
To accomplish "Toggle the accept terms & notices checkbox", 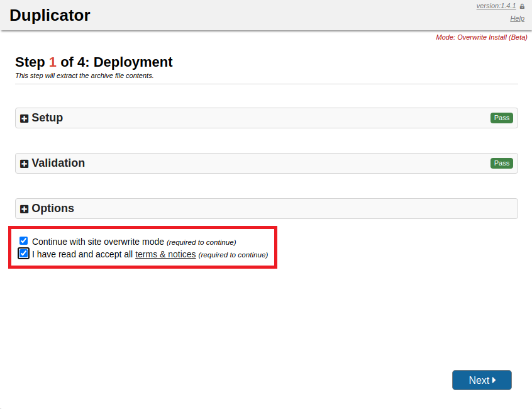I will click(x=24, y=254).
